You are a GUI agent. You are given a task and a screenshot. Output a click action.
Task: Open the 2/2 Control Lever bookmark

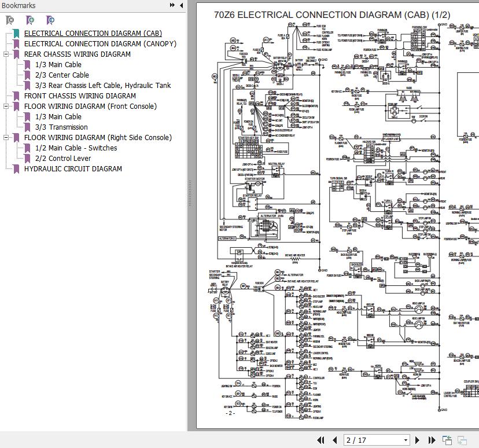[62, 159]
